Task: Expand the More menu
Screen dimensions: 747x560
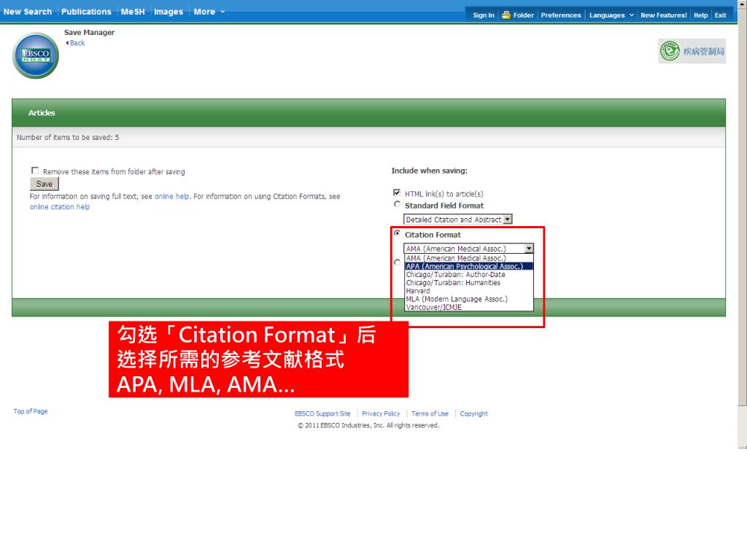Action: click(209, 12)
